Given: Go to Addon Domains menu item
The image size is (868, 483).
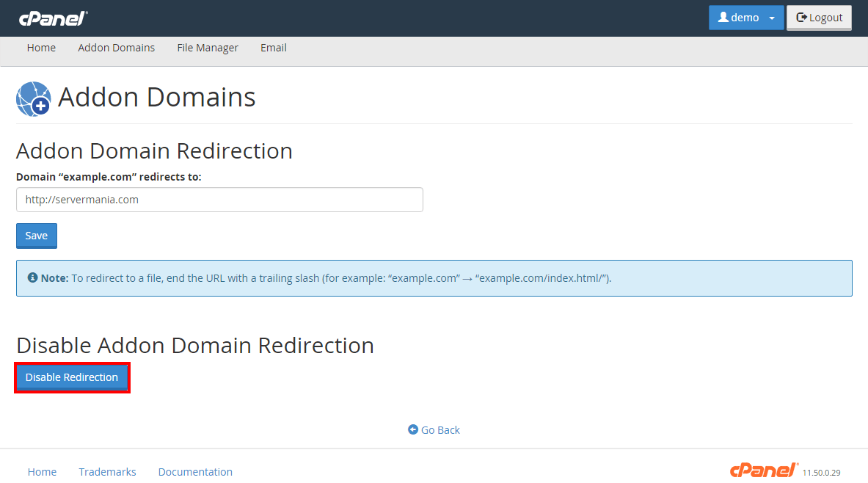Looking at the screenshot, I should [x=116, y=48].
